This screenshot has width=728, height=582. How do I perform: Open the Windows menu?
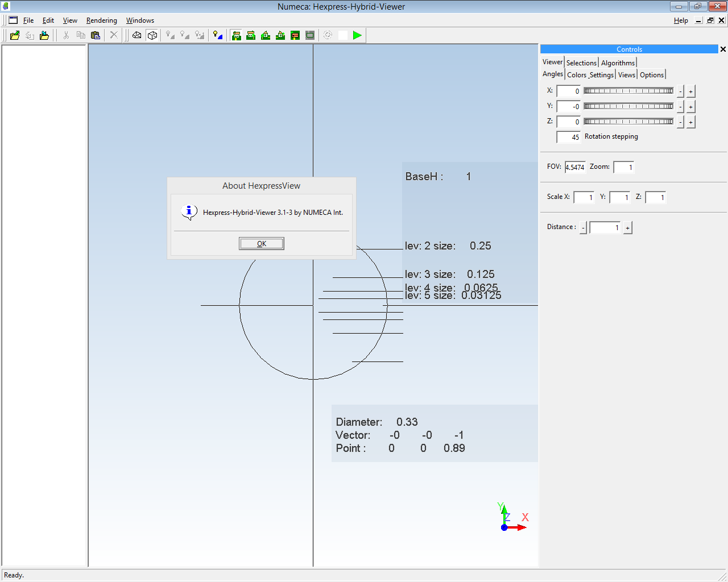pos(140,20)
